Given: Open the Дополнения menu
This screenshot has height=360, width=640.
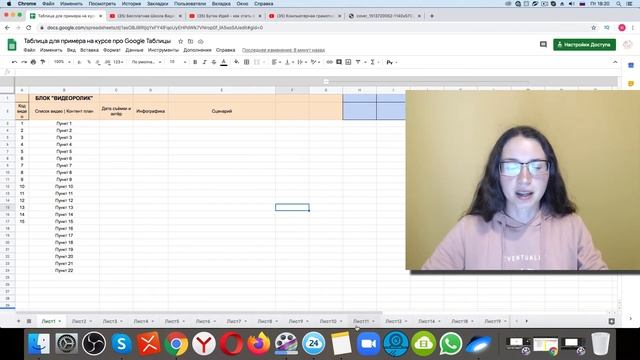Looking at the screenshot, I should click(197, 50).
